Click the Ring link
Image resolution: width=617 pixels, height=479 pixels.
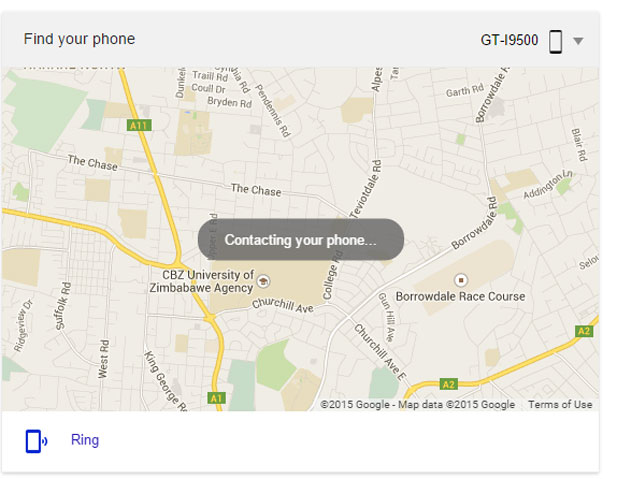tap(85, 440)
